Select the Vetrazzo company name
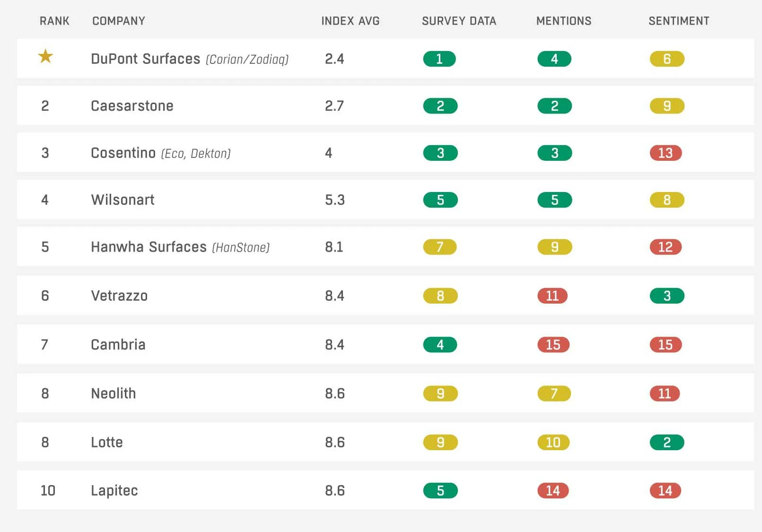 [x=119, y=296]
